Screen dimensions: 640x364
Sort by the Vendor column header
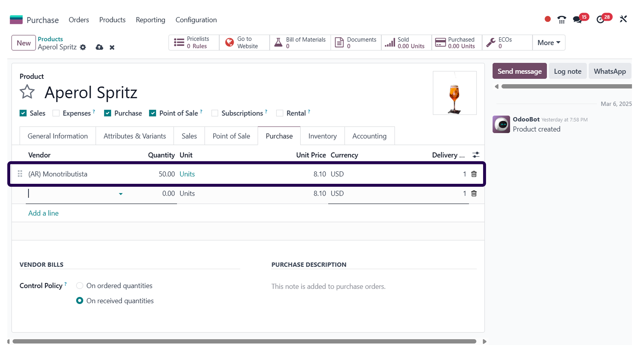[x=39, y=155]
